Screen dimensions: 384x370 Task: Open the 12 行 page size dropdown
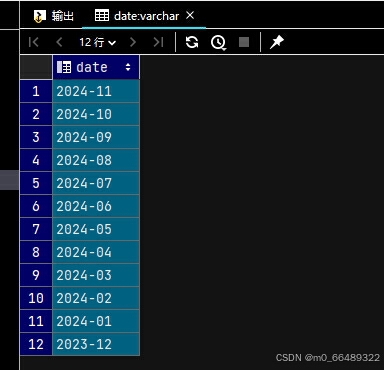[x=97, y=42]
